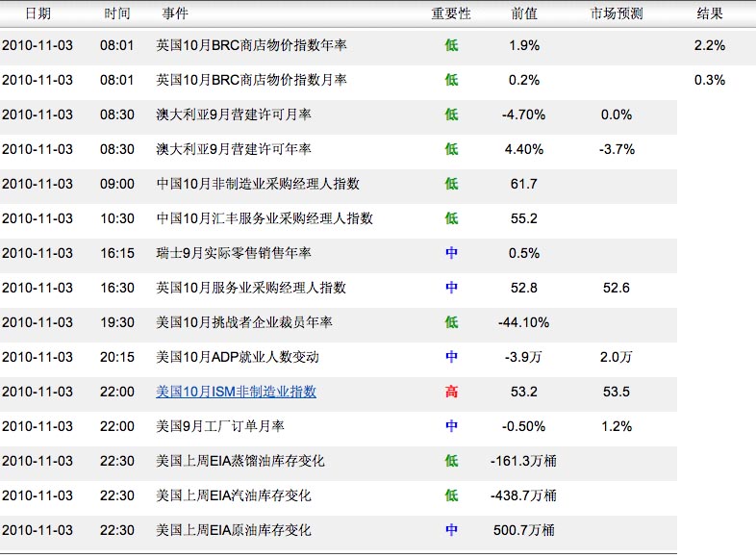Click the 时间 column header
Image resolution: width=756 pixels, height=558 pixels.
pyautogui.click(x=116, y=14)
